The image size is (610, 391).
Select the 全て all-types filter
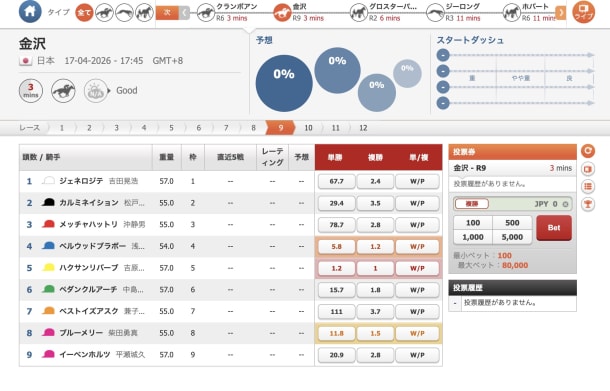coord(84,13)
